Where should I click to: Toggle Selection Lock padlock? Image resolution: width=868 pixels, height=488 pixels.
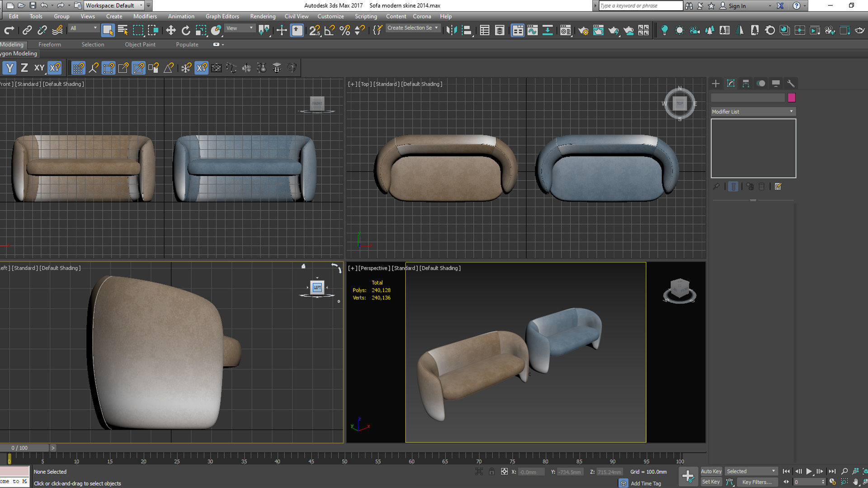point(491,472)
